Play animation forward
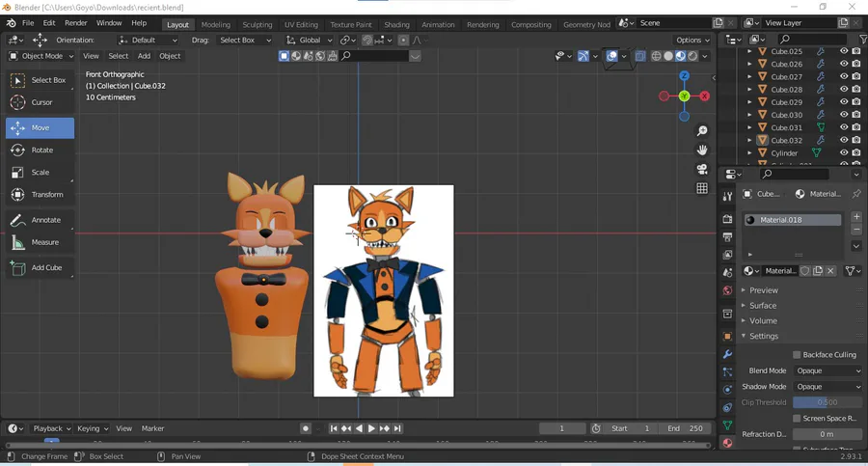The image size is (868, 466). click(371, 428)
